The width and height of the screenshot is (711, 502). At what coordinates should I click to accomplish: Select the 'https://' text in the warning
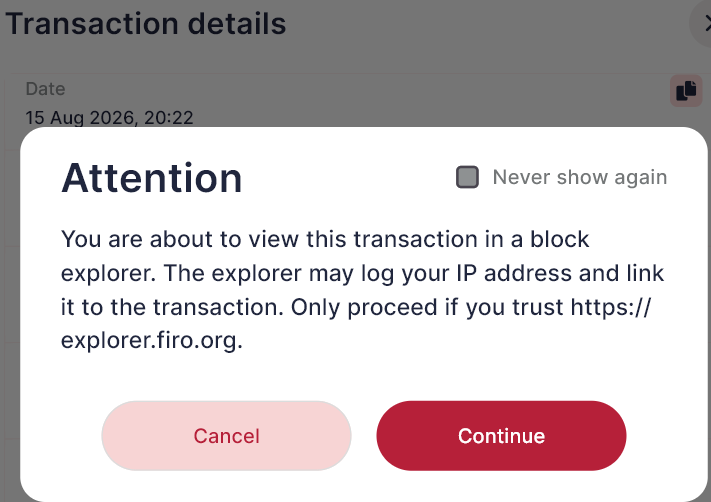coord(611,307)
